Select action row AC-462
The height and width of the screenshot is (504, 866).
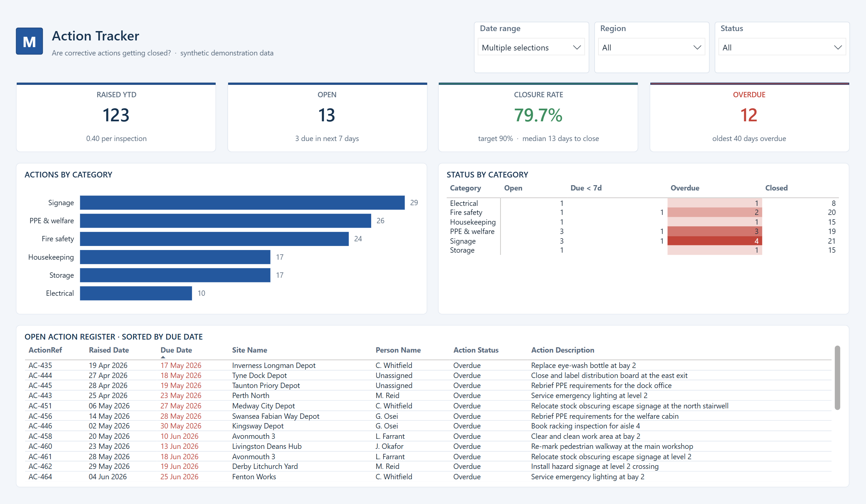[428, 467]
